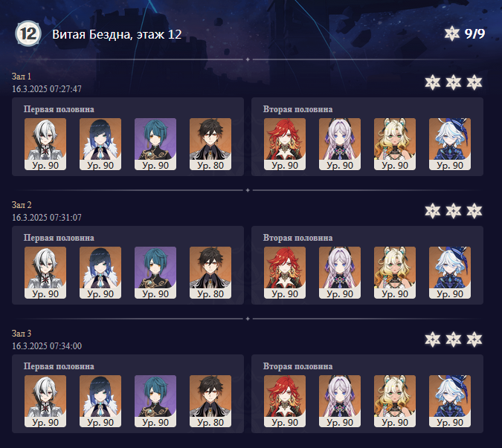This screenshot has width=502, height=448.
Task: Click lavender-haired character in Зал 2 second half
Action: click(340, 273)
